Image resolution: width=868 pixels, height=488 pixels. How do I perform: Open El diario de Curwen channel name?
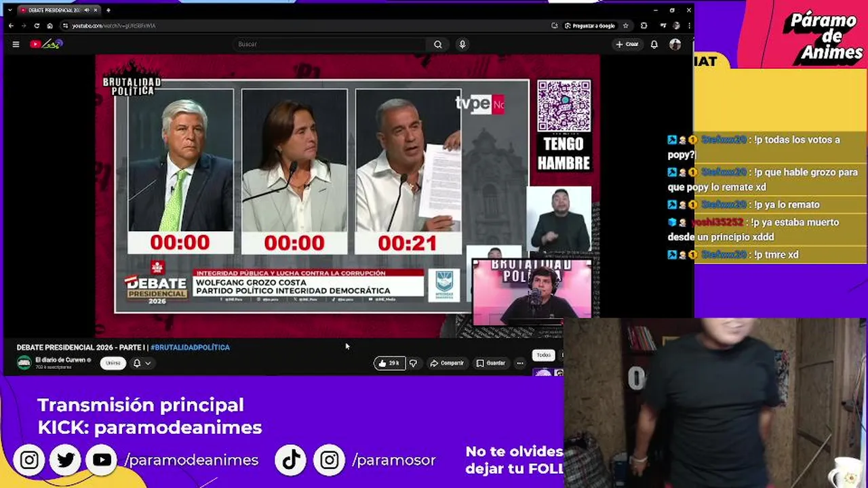click(60, 360)
